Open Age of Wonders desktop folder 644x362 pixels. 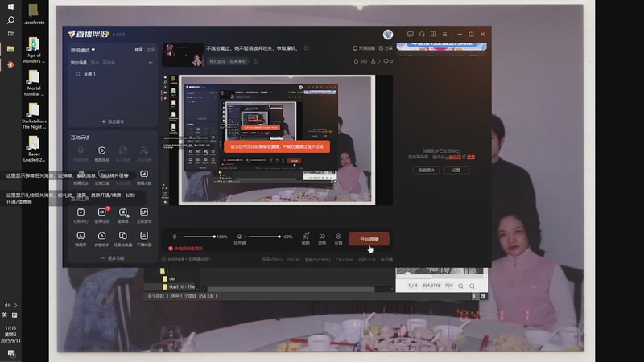(x=34, y=50)
